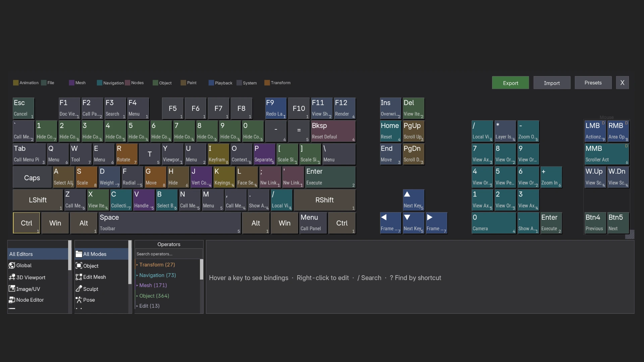
Task: Toggle the Transform category legend
Action: pos(277,83)
